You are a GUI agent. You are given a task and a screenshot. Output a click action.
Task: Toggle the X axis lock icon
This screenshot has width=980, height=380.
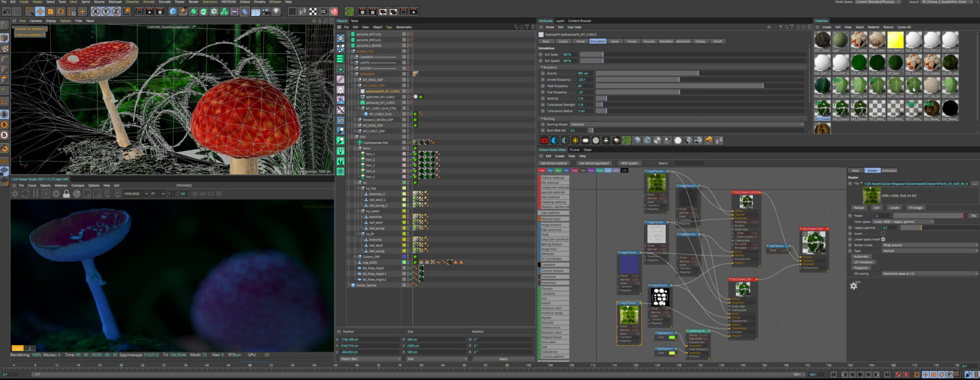pos(95,11)
